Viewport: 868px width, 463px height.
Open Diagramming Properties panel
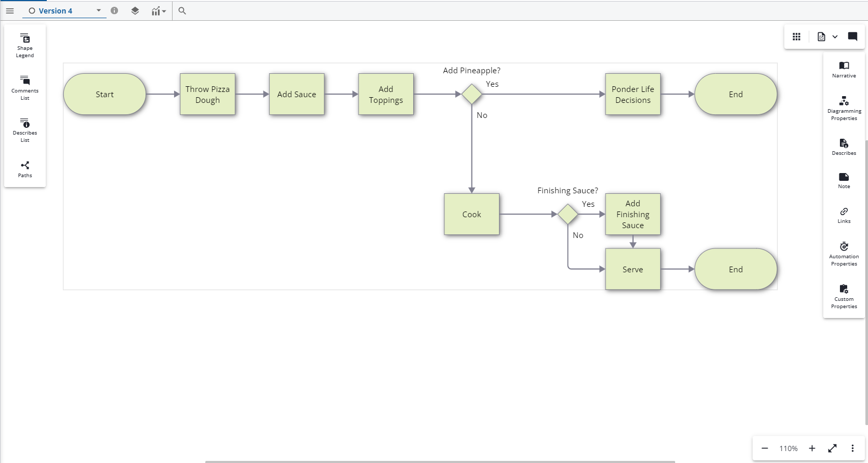(844, 108)
